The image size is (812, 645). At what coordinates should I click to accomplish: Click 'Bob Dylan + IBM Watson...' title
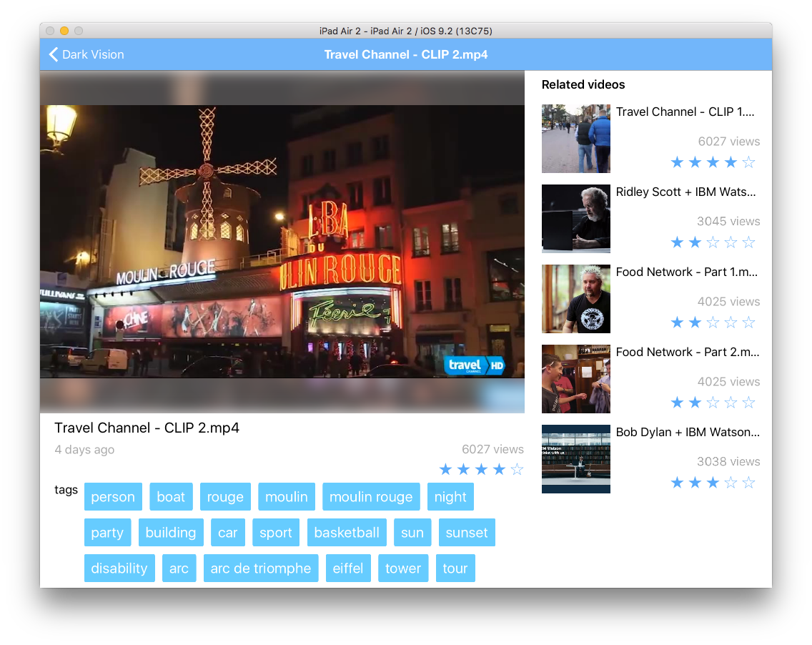[688, 432]
